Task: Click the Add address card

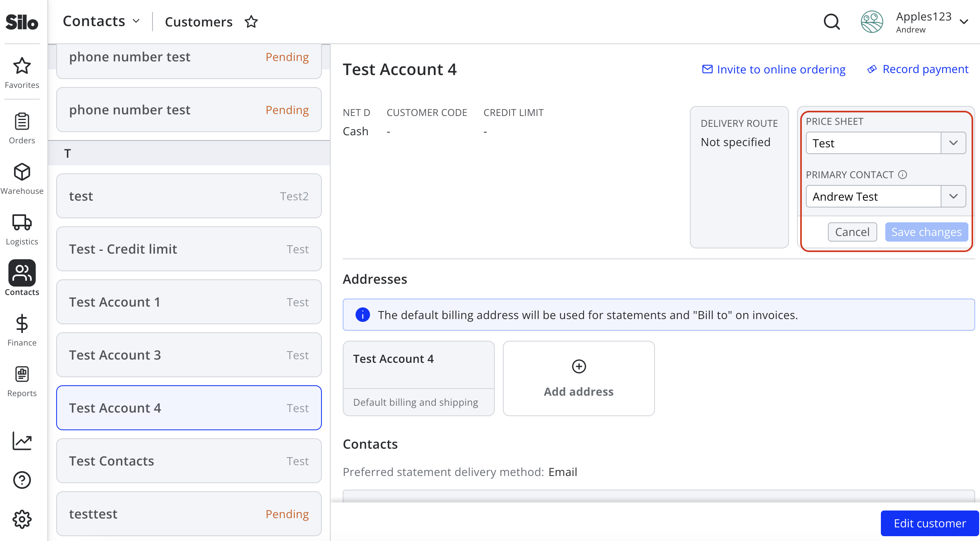Action: pos(578,378)
